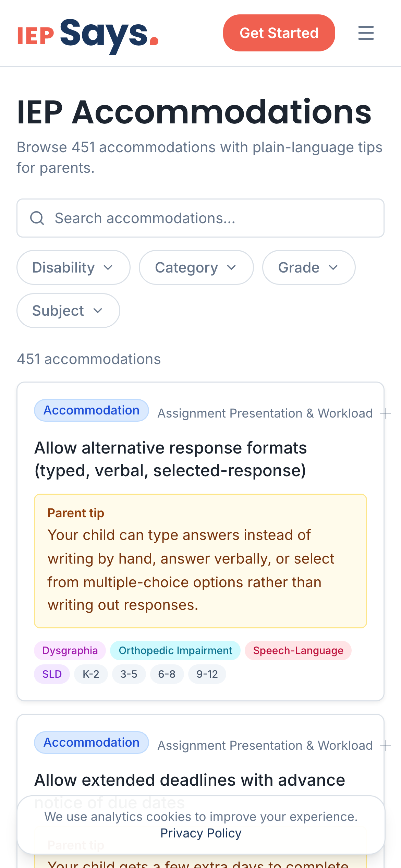Viewport: 401px width, 868px height.
Task: Open the Disability filter dropdown
Action: pyautogui.click(x=73, y=267)
